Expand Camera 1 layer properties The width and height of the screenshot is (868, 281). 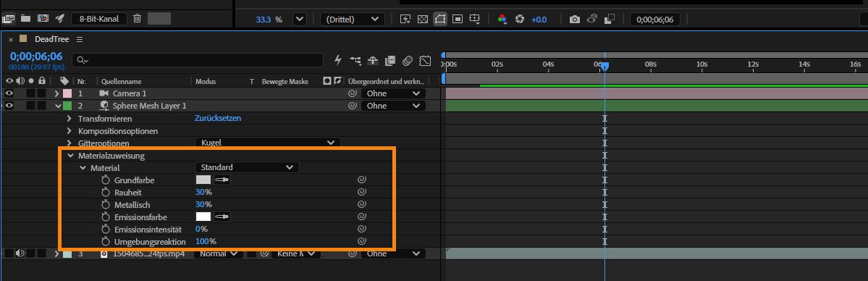[56, 93]
